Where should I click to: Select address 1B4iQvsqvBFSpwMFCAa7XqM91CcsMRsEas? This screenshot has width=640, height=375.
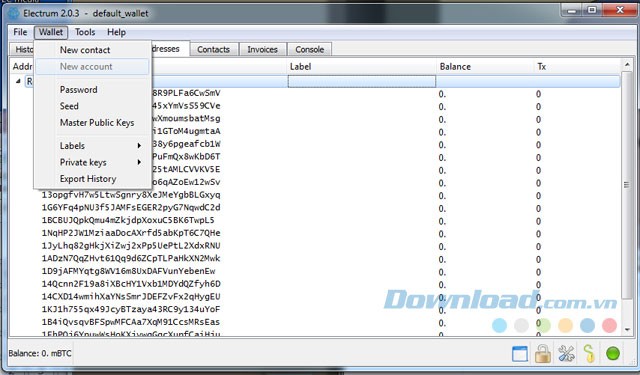[131, 322]
